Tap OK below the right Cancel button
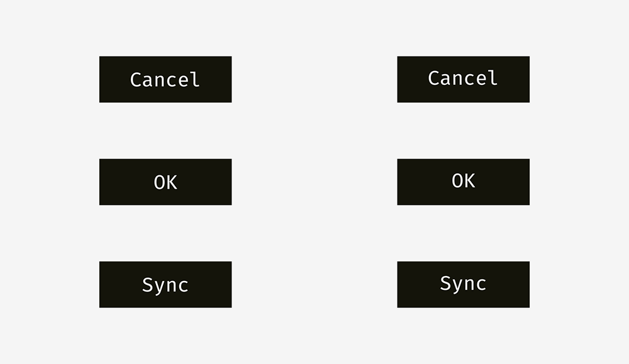This screenshot has height=364, width=629. pyautogui.click(x=464, y=182)
